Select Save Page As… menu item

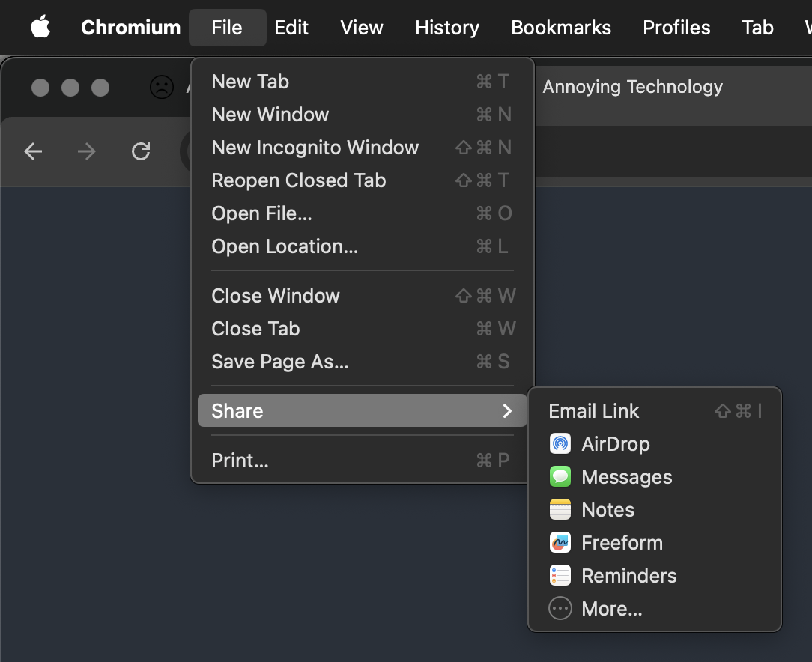[x=362, y=361]
